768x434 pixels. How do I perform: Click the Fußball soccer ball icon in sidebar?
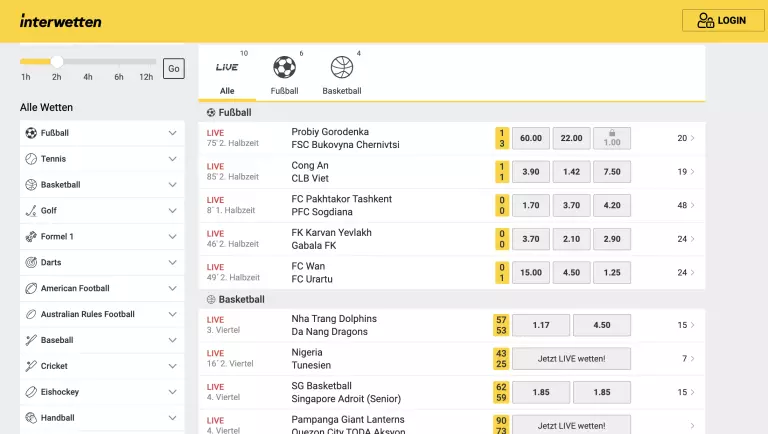click(31, 133)
